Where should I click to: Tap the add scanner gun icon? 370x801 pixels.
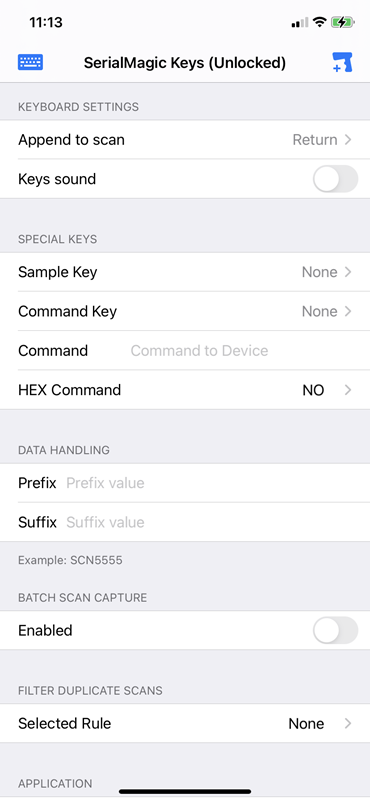[342, 62]
